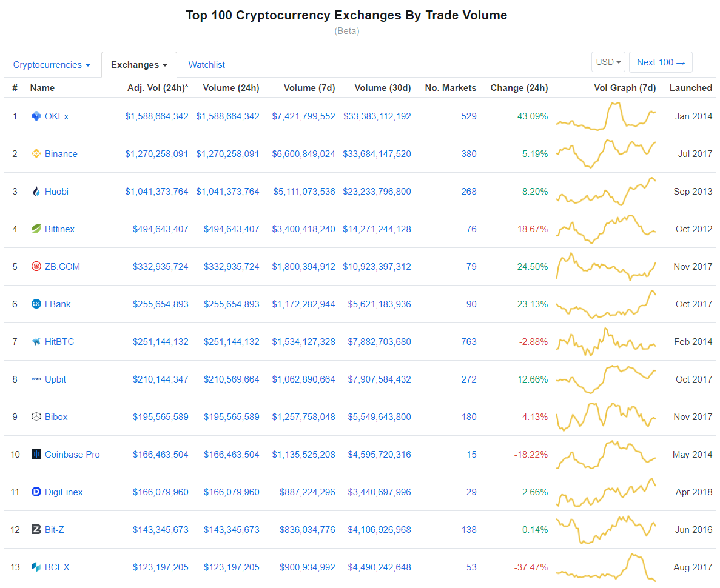The height and width of the screenshot is (588, 720).
Task: Open the Bitfinex exchange link
Action: tap(59, 229)
